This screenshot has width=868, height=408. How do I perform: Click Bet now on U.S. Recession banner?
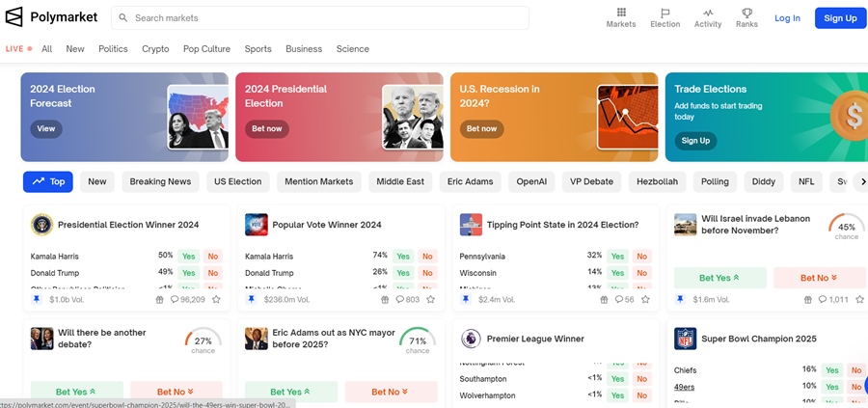point(481,128)
